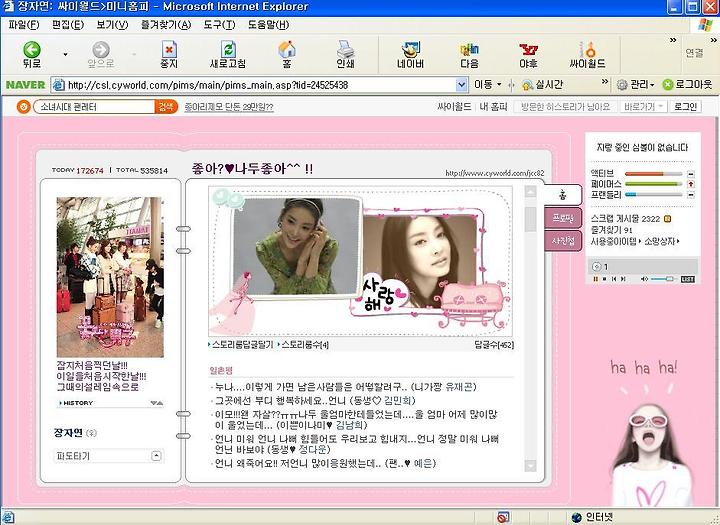Viewport: 720px width, 525px height.
Task: Click the 로그인 button
Action: point(686,107)
